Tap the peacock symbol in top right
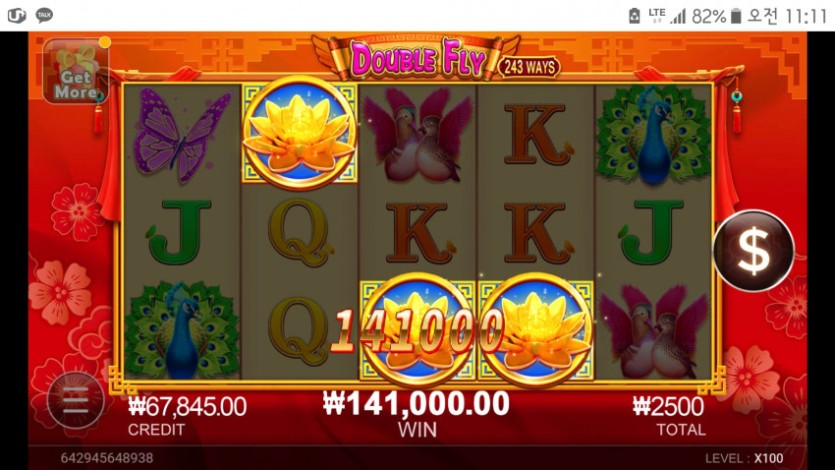The image size is (835, 470). point(653,135)
